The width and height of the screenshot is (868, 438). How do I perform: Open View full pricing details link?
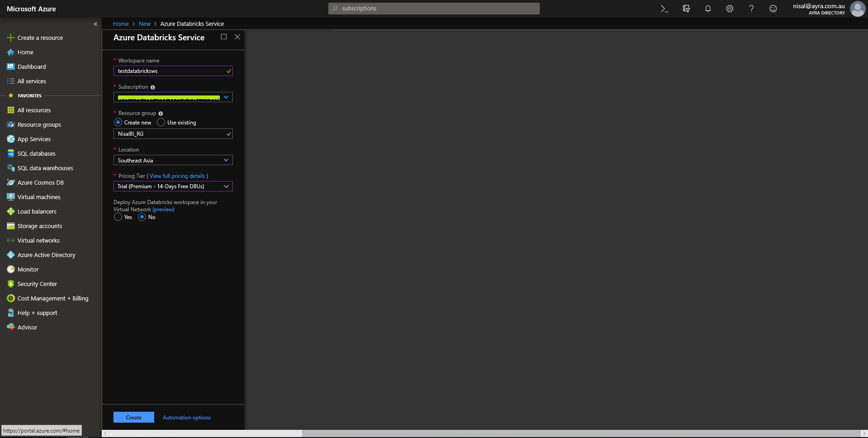(x=177, y=176)
